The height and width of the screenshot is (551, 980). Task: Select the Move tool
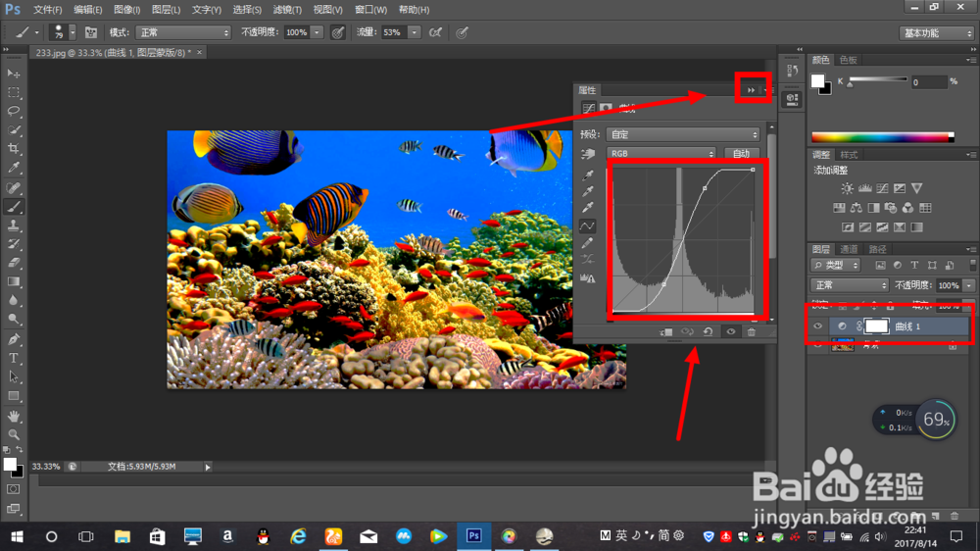point(13,74)
